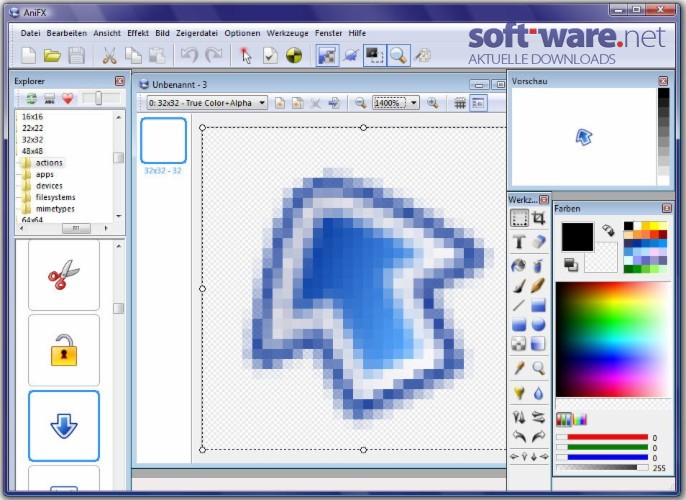Toggle the transparency checkerboard toolbar button
The height and width of the screenshot is (500, 686).
tap(327, 56)
